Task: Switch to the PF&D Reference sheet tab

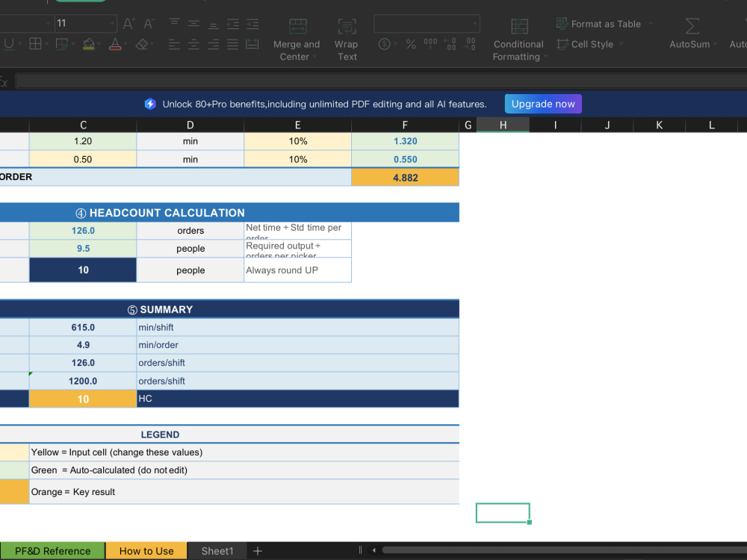Action: 52,551
